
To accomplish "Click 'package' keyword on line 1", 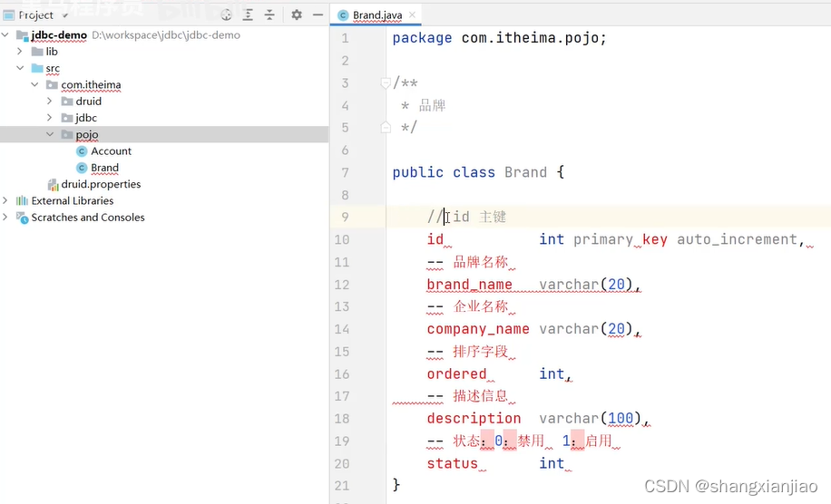I will coord(422,38).
